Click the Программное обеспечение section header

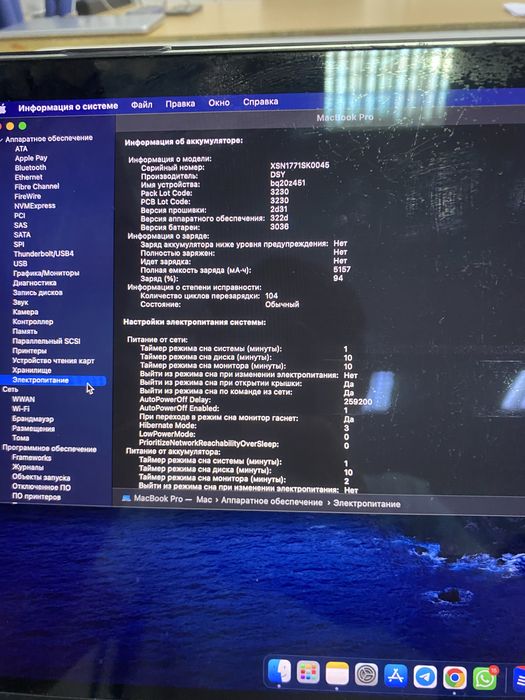[50, 449]
